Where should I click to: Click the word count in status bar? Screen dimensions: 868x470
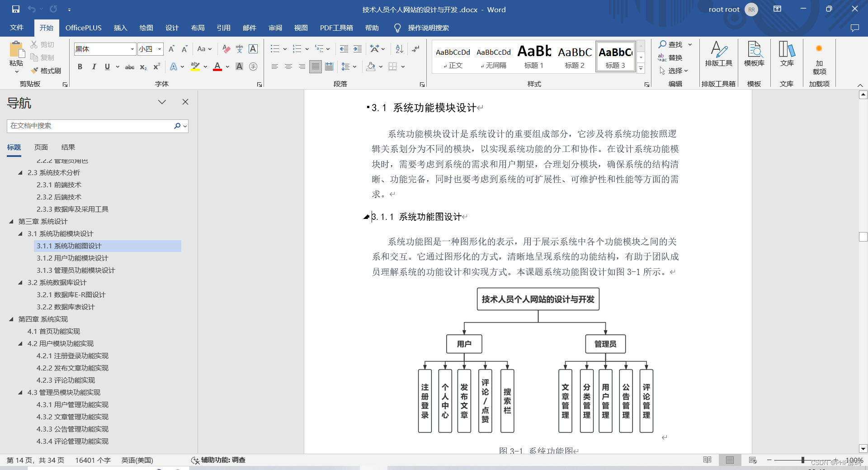point(93,460)
